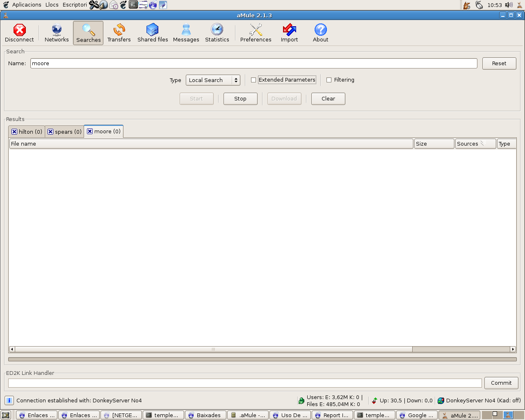Click the Disconnect toolbar icon
The image size is (525, 420).
(x=19, y=33)
